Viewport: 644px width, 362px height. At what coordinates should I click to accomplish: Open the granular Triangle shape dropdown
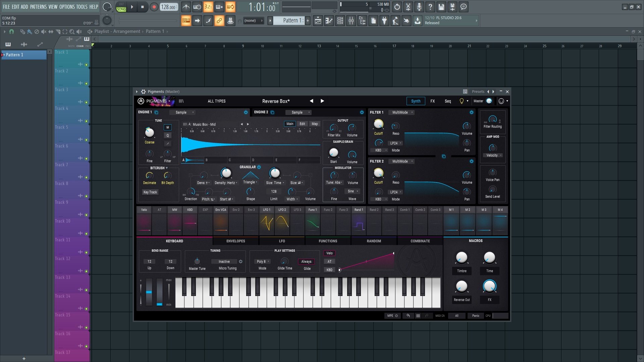coord(250,182)
